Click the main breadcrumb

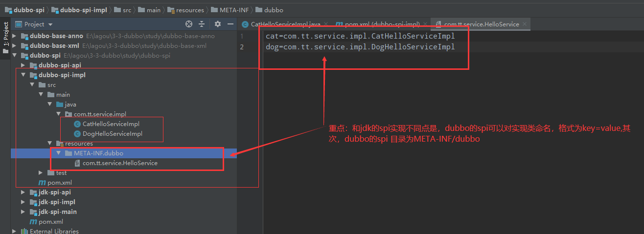[x=149, y=10]
